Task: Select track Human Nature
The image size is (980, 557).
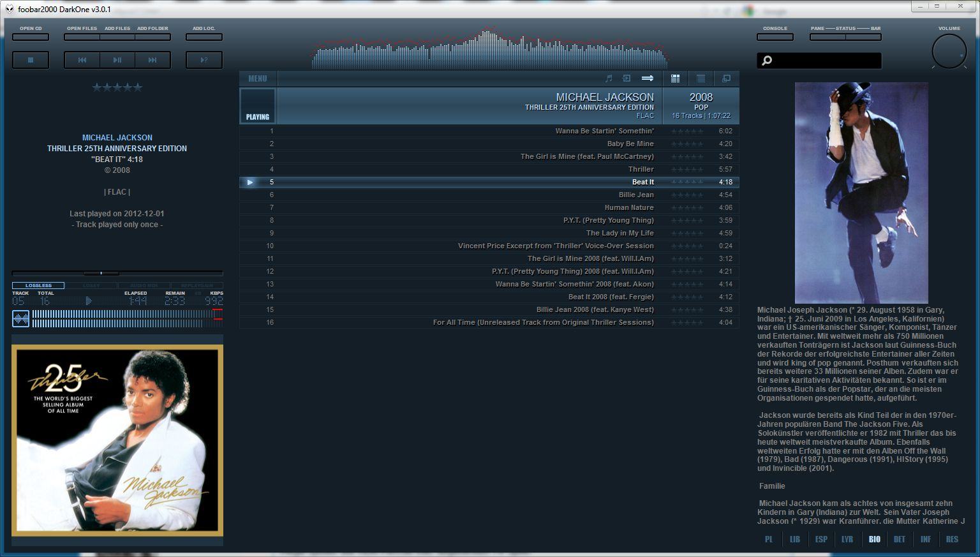Action: point(489,207)
